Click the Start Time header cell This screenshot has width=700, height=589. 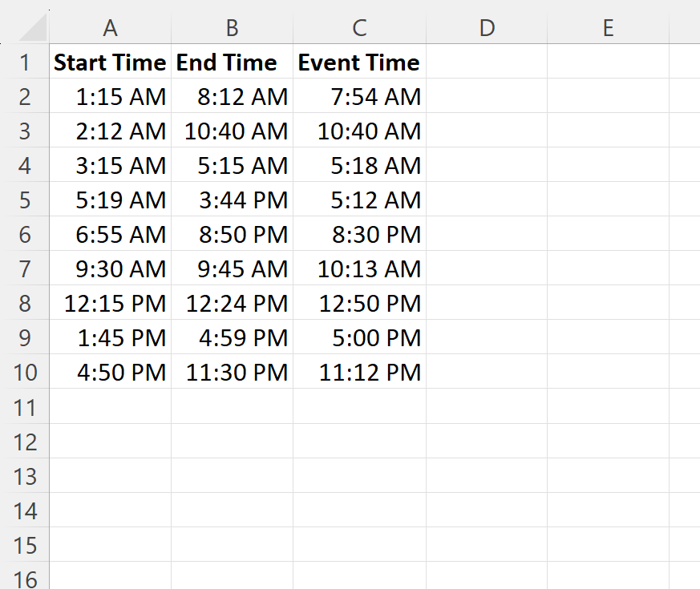[110, 63]
